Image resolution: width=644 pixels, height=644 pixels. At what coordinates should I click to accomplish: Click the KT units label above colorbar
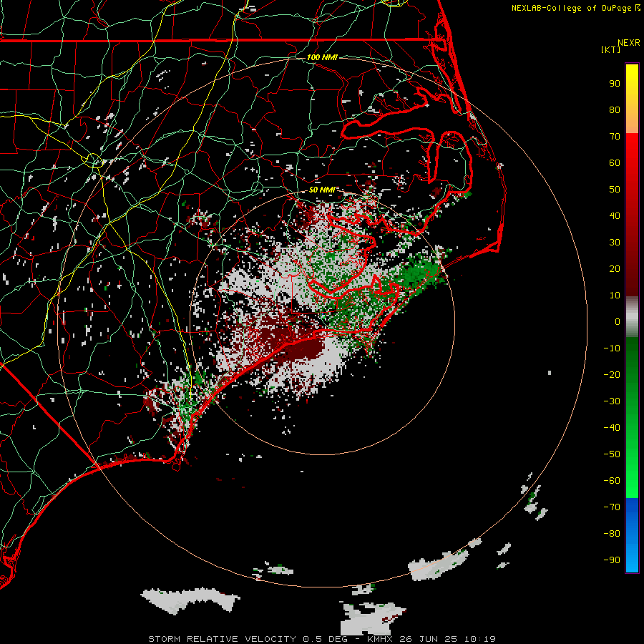(x=610, y=49)
